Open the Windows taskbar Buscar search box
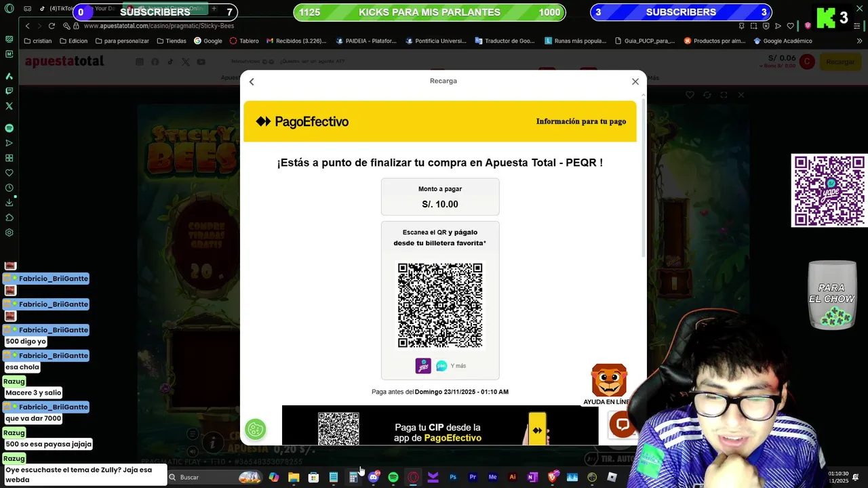This screenshot has height=488, width=868. pyautogui.click(x=214, y=477)
